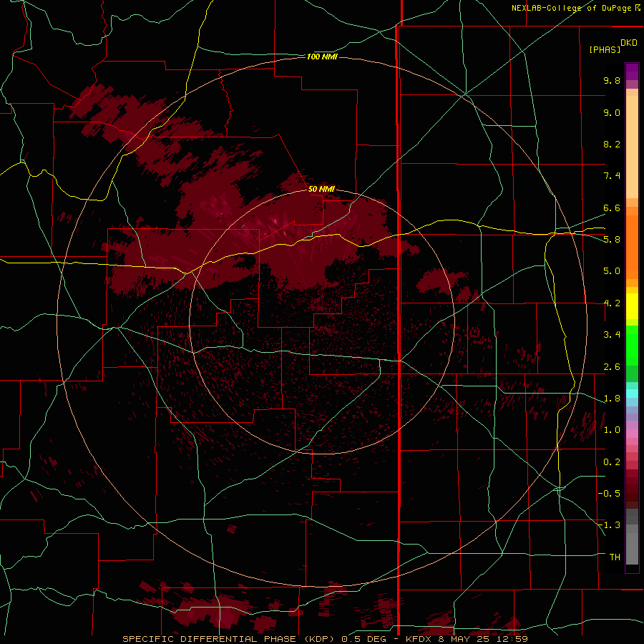The image size is (644, 644).
Task: Click the 8.2 legend value
Action: pos(612,144)
